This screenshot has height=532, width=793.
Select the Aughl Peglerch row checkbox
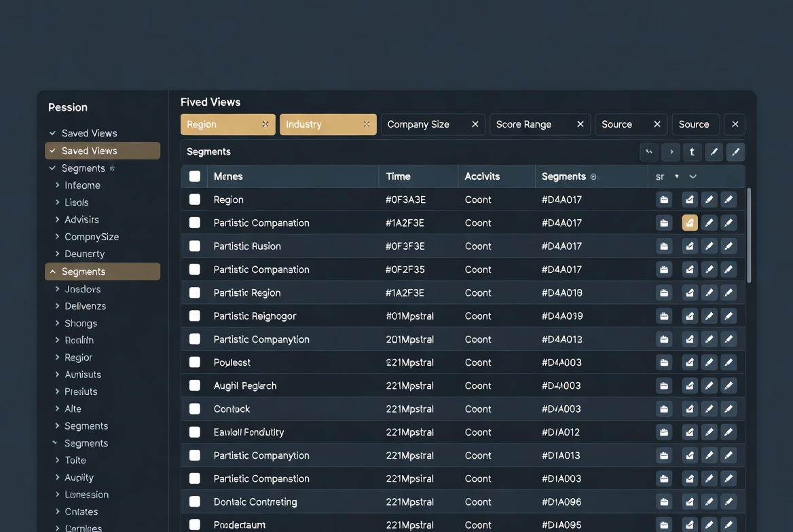(x=195, y=385)
